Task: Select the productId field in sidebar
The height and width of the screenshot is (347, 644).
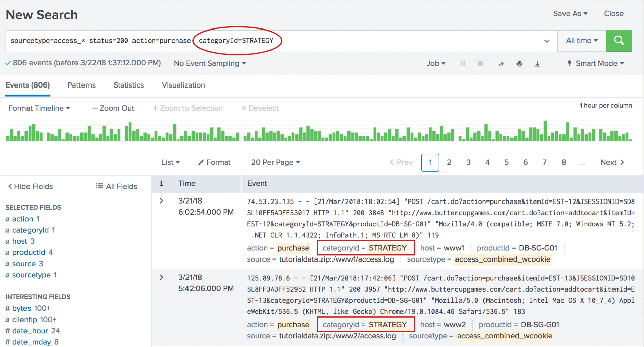Action: tap(29, 252)
